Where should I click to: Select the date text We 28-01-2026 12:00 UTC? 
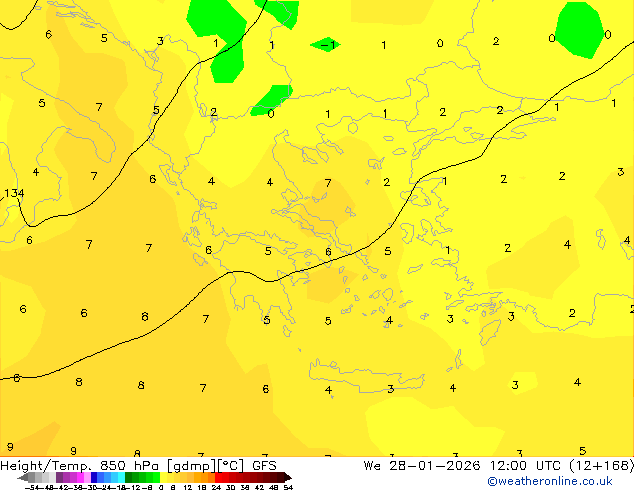[x=462, y=465]
